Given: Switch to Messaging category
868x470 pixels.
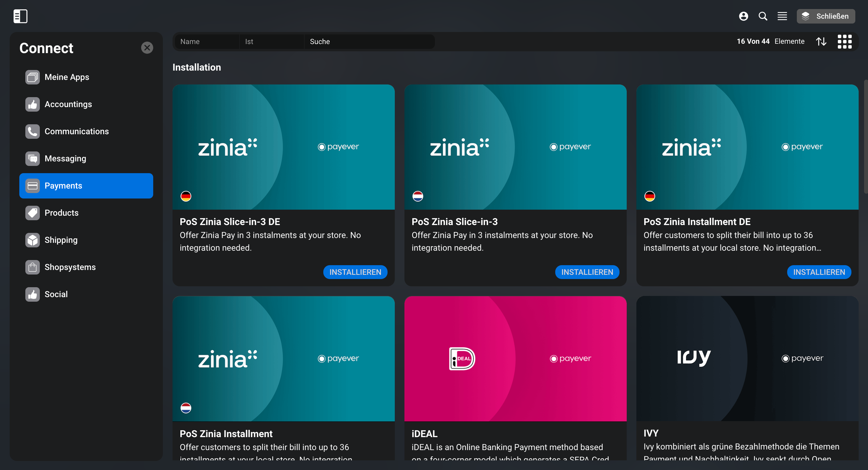Looking at the screenshot, I should pyautogui.click(x=86, y=159).
